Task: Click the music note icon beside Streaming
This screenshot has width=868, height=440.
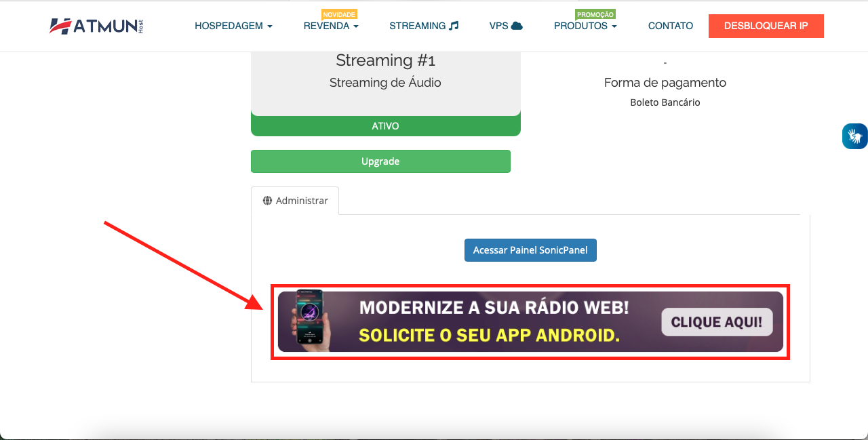Action: tap(454, 26)
